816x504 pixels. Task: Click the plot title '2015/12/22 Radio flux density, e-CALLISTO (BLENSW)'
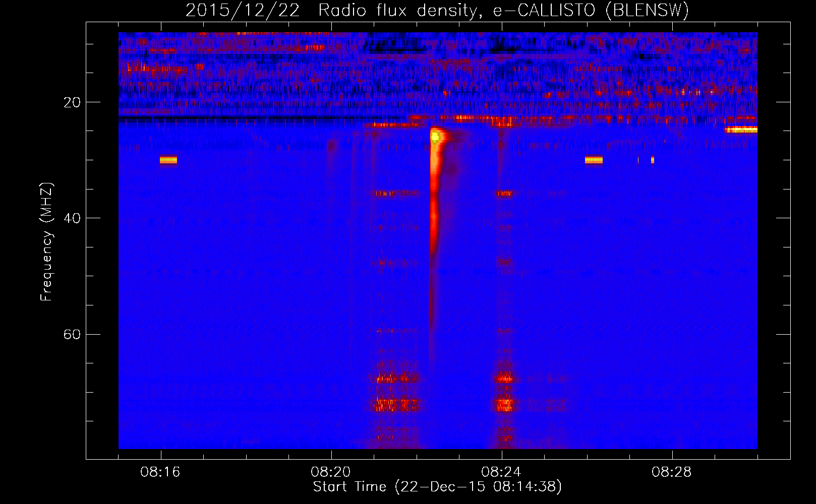(x=437, y=10)
